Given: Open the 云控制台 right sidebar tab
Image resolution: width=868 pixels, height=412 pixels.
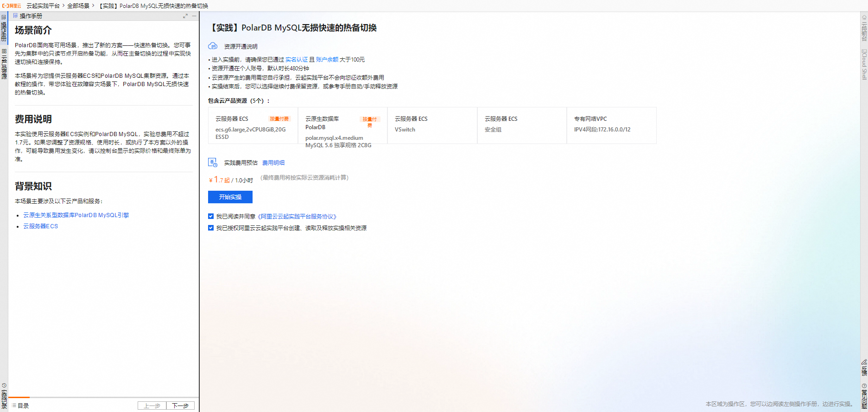Looking at the screenshot, I should coord(864,28).
